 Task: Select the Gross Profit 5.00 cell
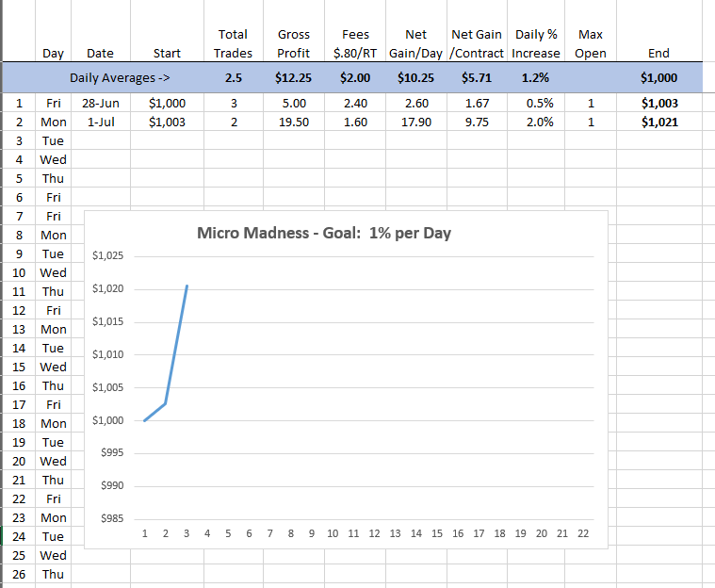[294, 103]
